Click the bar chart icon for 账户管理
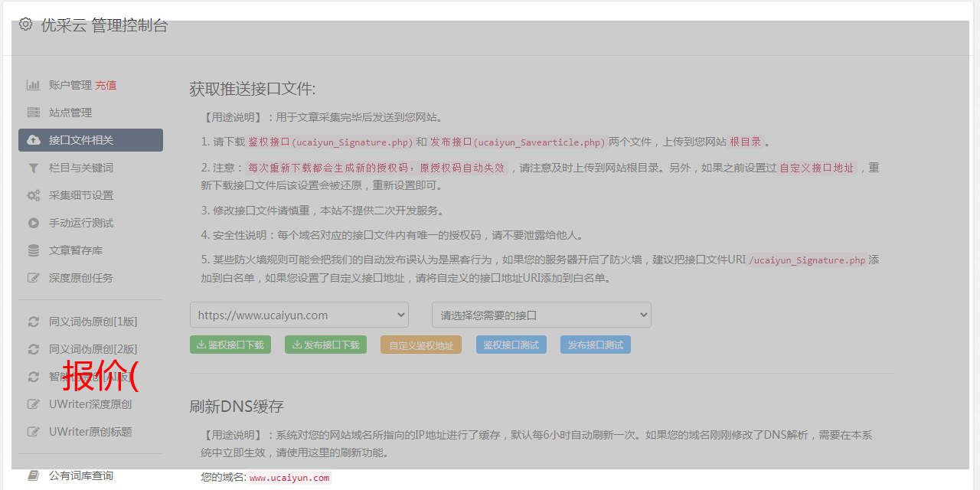The height and width of the screenshot is (490, 980). (34, 85)
